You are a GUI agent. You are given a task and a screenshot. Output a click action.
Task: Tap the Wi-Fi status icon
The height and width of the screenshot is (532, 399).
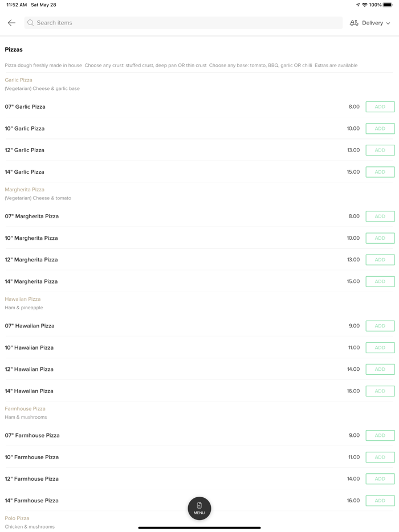coord(365,5)
